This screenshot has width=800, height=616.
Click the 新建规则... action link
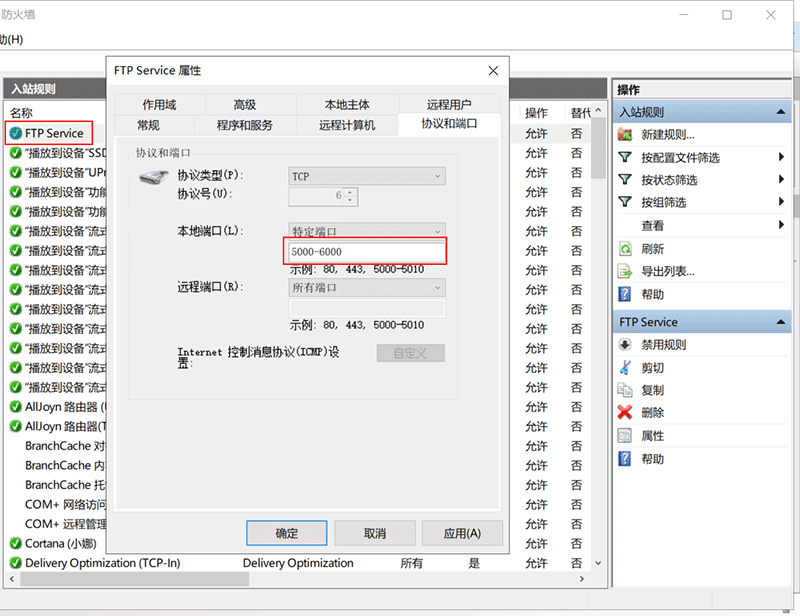tap(668, 135)
